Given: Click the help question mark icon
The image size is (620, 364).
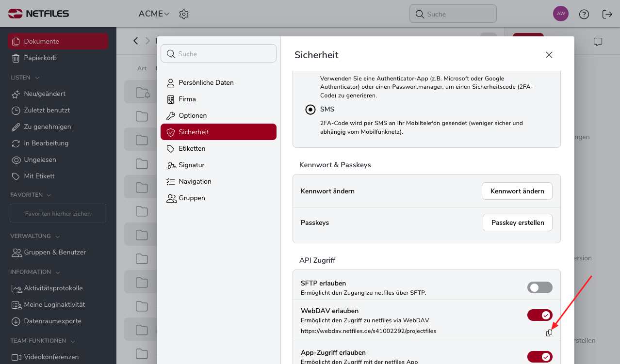Looking at the screenshot, I should (x=584, y=14).
